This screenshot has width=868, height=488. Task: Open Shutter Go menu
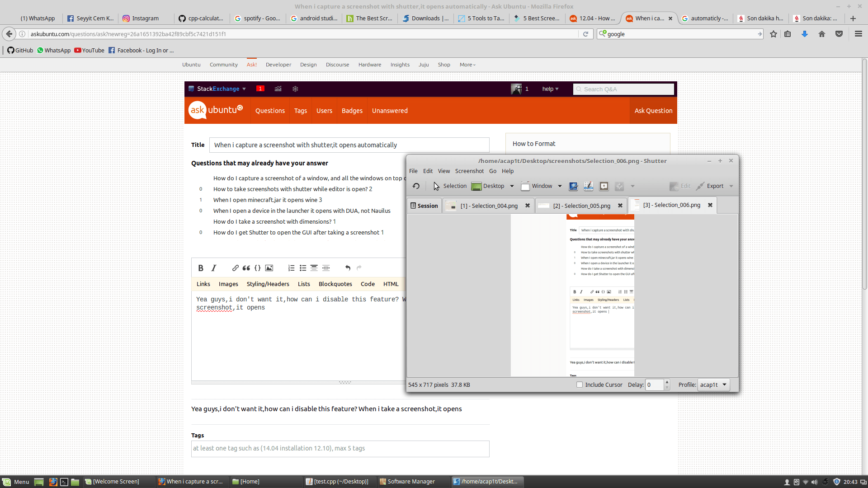tap(493, 171)
